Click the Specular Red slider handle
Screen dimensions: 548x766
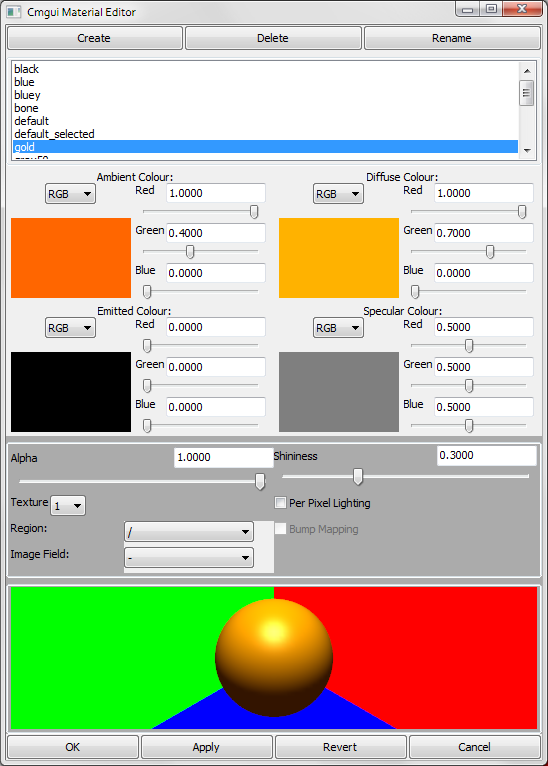pyautogui.click(x=469, y=345)
